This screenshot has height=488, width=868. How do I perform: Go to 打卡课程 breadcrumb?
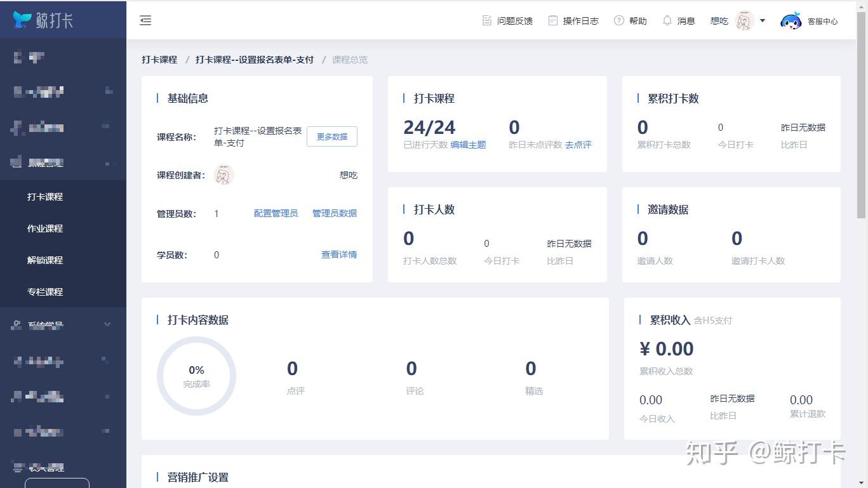tap(159, 60)
